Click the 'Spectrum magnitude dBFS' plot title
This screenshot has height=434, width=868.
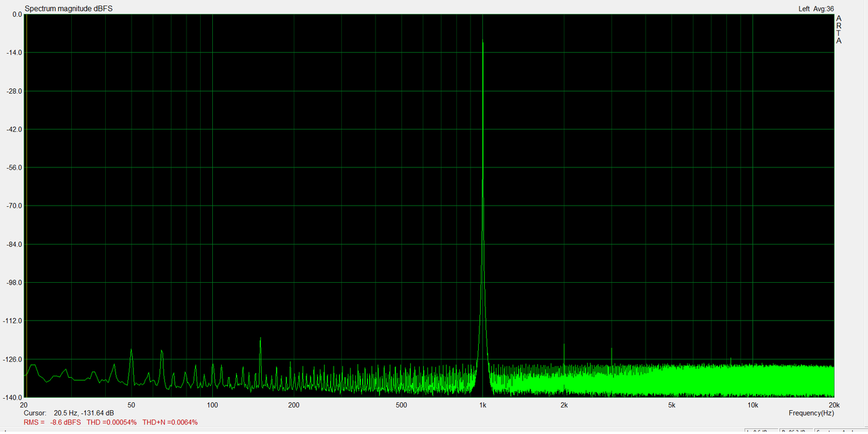click(68, 9)
